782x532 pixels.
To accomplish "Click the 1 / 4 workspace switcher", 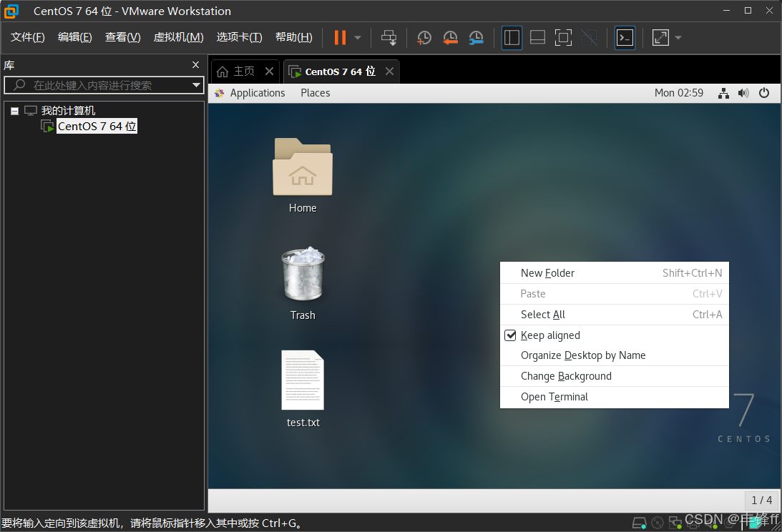I will click(761, 500).
